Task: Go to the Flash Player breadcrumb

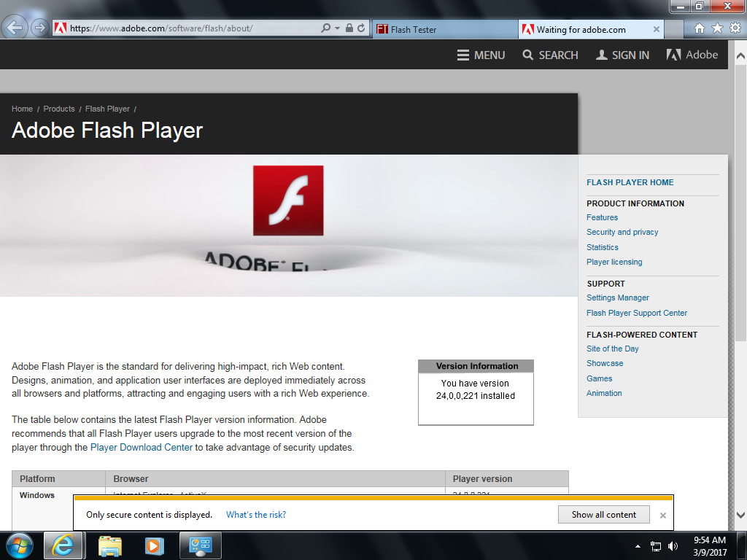Action: [x=107, y=109]
